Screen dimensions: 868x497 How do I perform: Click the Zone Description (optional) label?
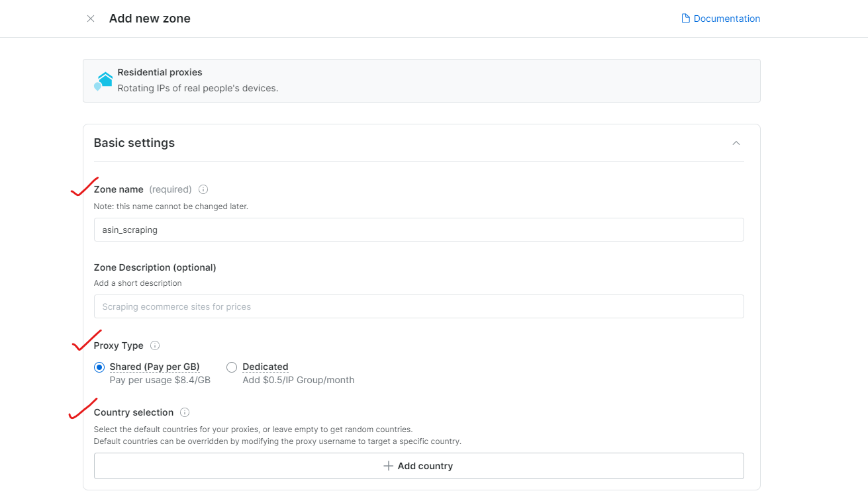[155, 267]
